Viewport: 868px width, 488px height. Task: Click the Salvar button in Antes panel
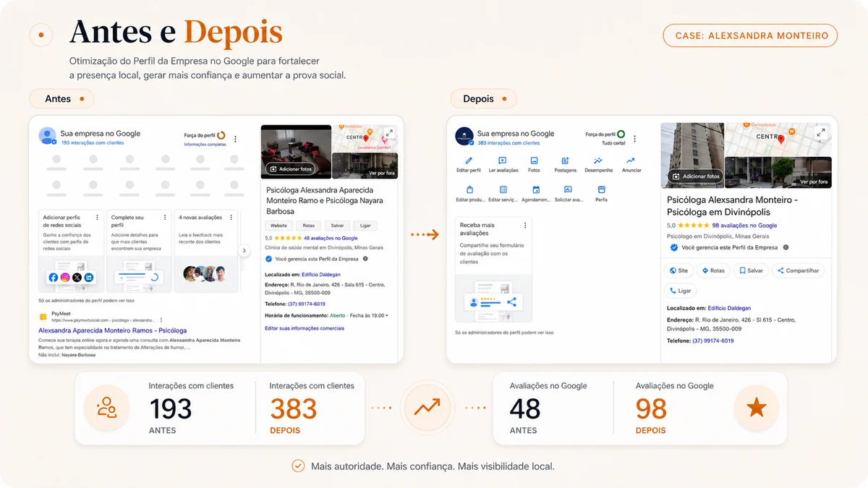[338, 226]
